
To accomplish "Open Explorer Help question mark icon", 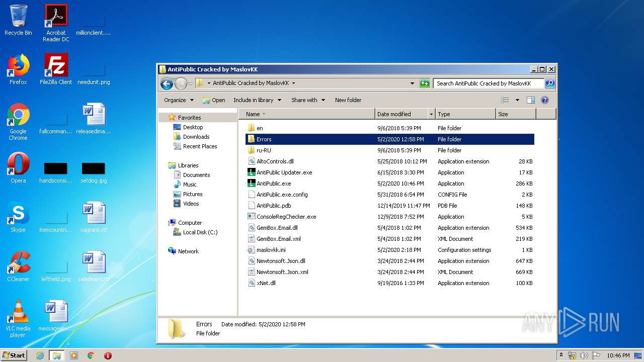I will tap(544, 100).
